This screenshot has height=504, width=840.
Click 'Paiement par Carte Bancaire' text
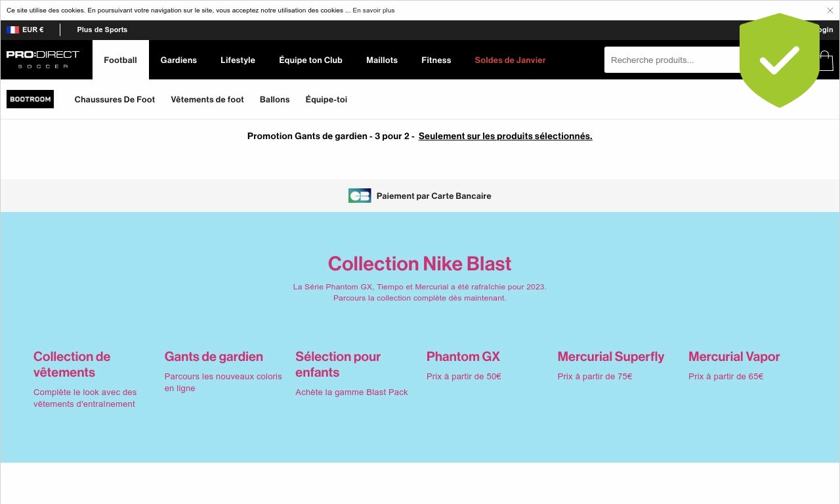point(434,196)
